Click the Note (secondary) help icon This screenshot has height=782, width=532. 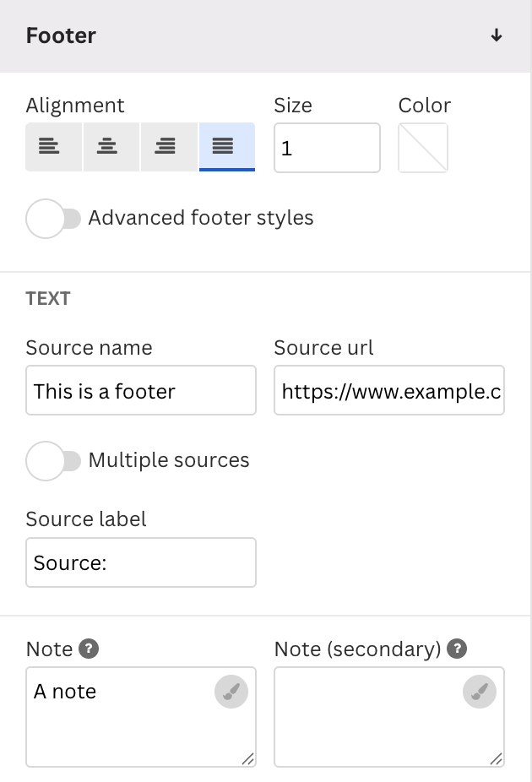click(x=457, y=649)
